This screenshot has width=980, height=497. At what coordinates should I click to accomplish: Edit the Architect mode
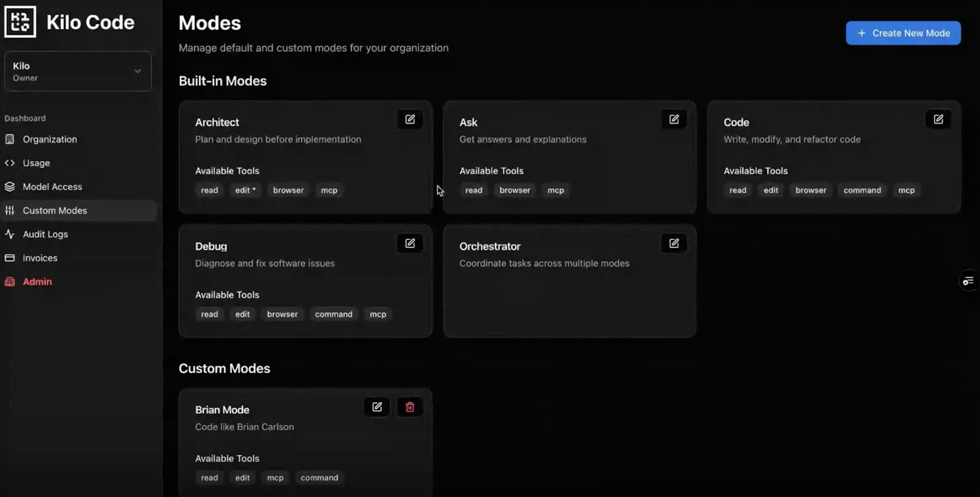pos(410,119)
